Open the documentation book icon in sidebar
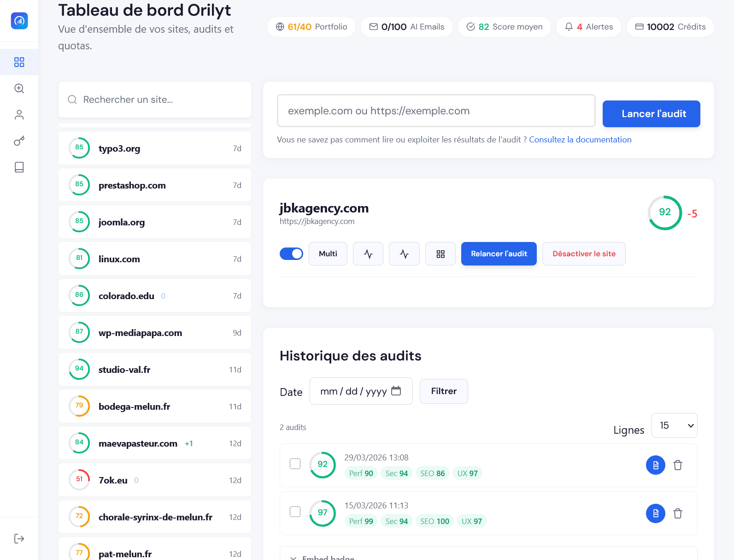 (19, 167)
